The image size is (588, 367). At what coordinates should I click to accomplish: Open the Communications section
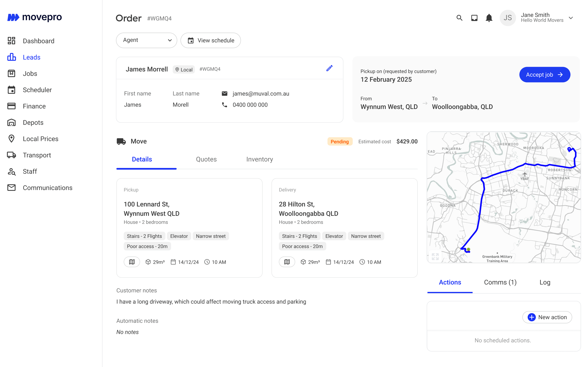[x=47, y=187]
